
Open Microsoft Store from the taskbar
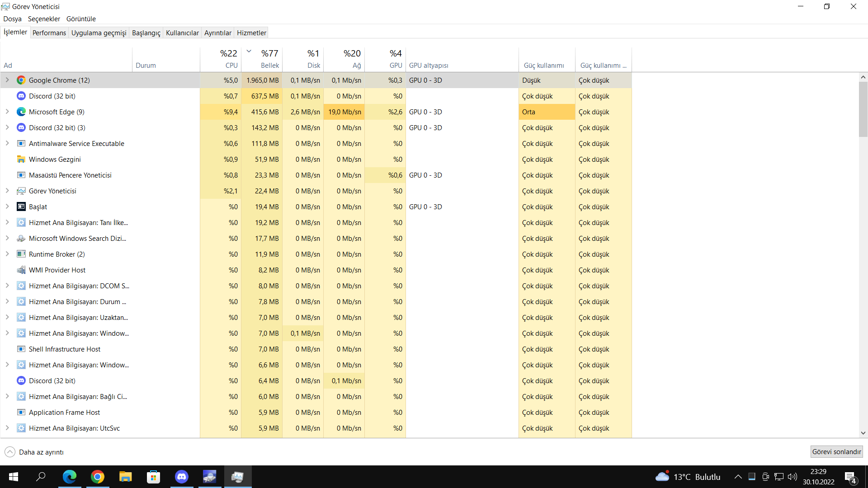coord(154,477)
